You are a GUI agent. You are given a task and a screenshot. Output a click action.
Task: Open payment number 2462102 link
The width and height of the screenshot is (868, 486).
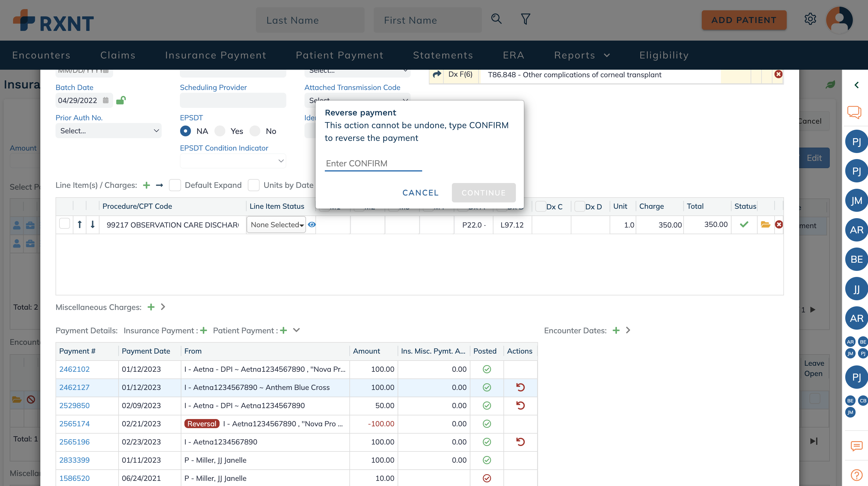75,369
